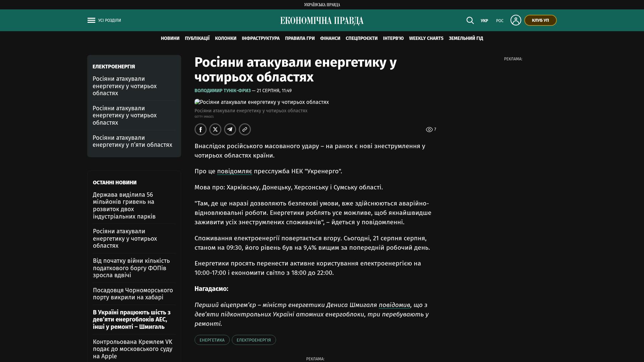Click the КЛУБ УП button
Image resolution: width=644 pixels, height=362 pixels.
pyautogui.click(x=540, y=20)
